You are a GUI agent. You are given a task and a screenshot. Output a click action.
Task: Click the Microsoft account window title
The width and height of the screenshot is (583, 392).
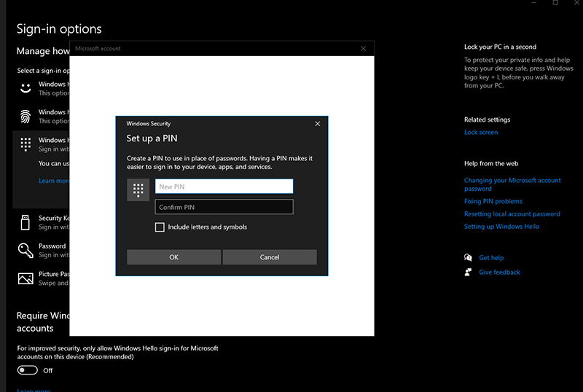tap(98, 49)
